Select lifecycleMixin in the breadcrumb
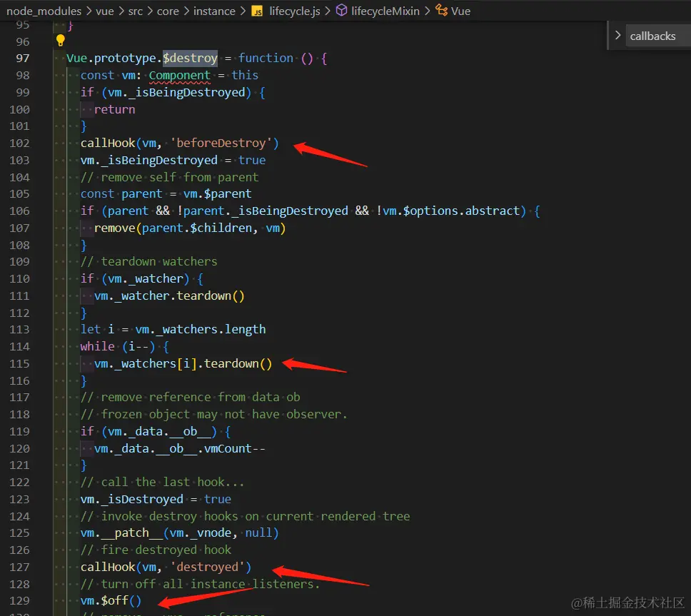This screenshot has height=616, width=691. click(x=385, y=11)
